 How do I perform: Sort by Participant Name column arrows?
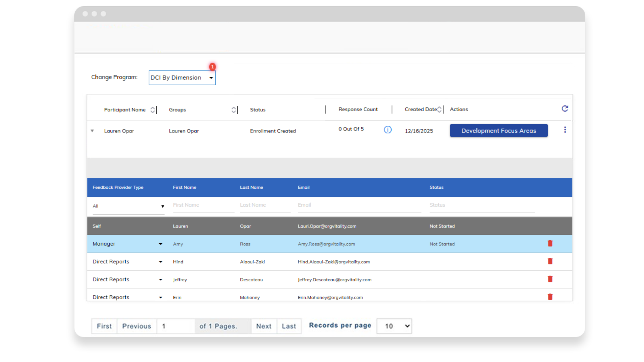153,110
